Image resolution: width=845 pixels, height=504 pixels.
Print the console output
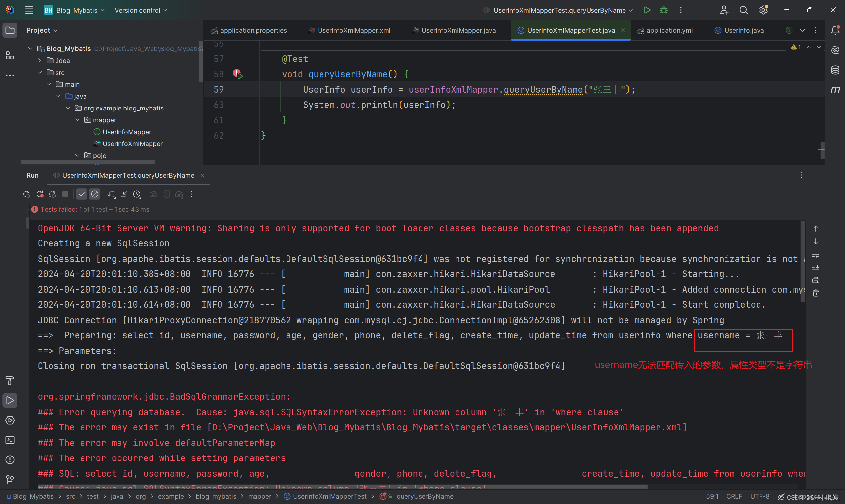pyautogui.click(x=815, y=280)
